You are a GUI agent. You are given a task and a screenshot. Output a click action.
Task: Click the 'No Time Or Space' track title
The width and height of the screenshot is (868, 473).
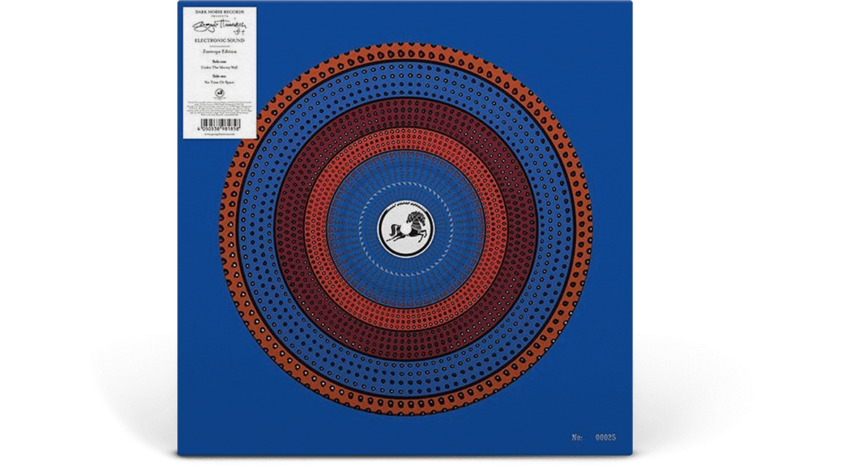pyautogui.click(x=220, y=82)
